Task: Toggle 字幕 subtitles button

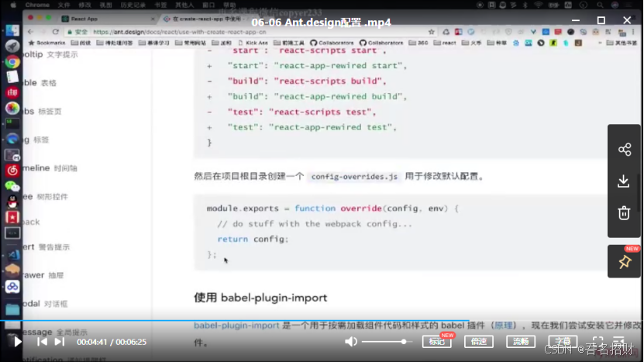Action: pos(563,341)
